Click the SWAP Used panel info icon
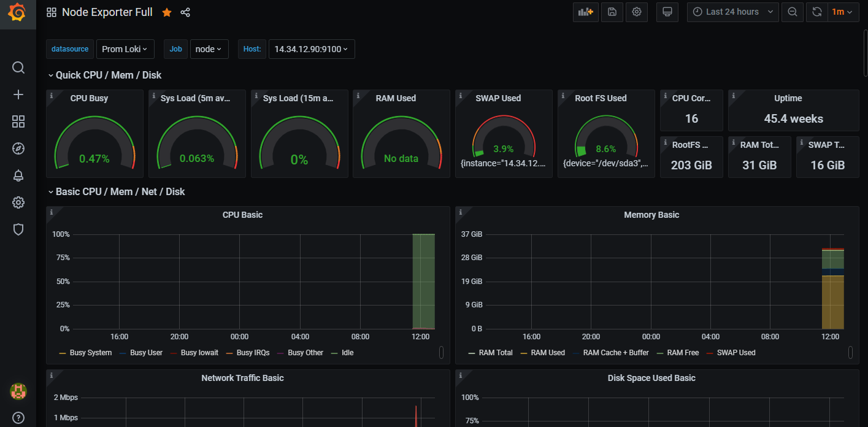Screen dimensions: 868x427 click(x=461, y=96)
